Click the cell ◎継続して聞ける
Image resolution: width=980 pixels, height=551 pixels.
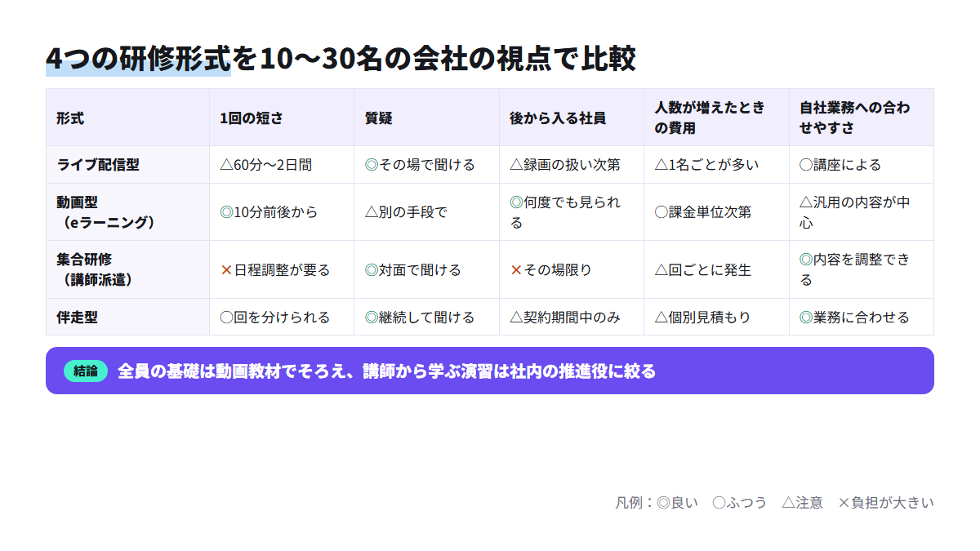(426, 317)
